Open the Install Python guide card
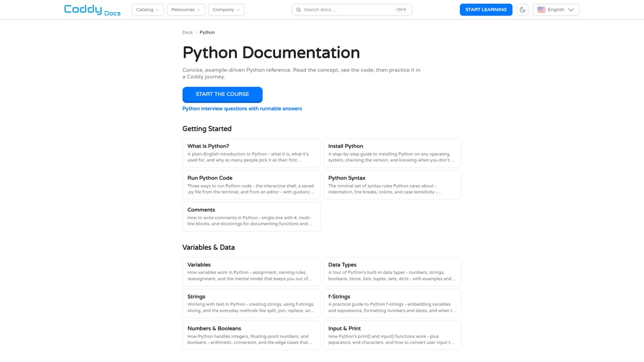Image resolution: width=644 pixels, height=362 pixels. coord(392,153)
